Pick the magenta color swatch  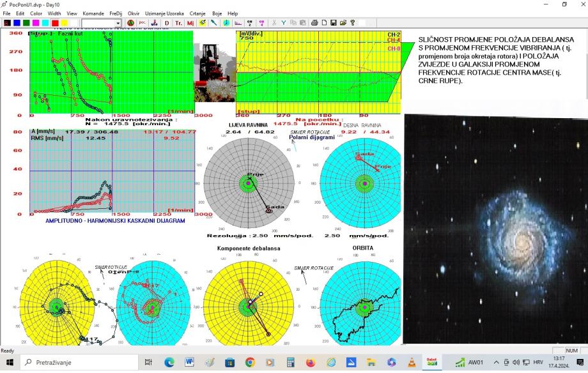pyautogui.click(x=36, y=23)
